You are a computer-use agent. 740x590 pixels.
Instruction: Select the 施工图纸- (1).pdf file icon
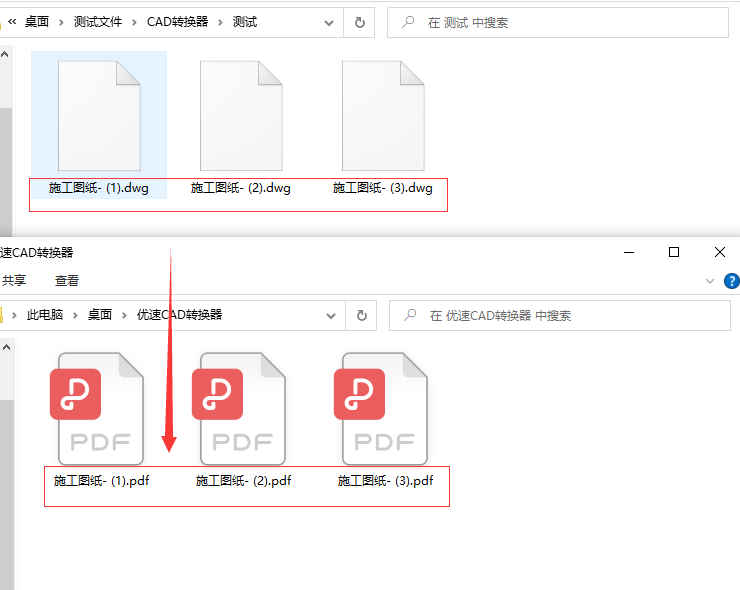pyautogui.click(x=97, y=409)
